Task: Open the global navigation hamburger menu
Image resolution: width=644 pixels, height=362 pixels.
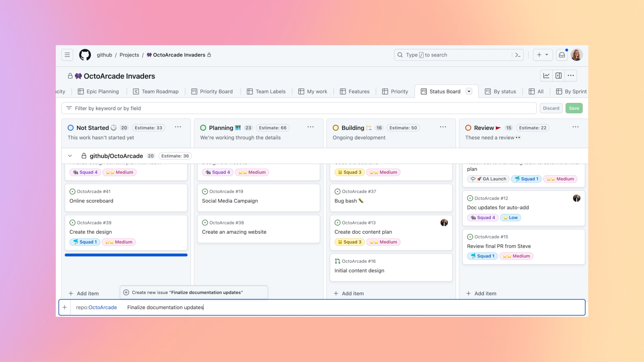Action: (67, 55)
